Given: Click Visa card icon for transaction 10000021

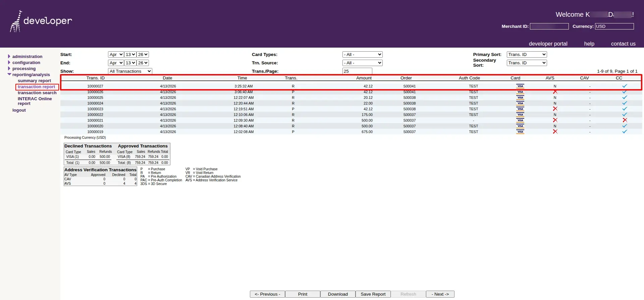Looking at the screenshot, I should point(520,120).
